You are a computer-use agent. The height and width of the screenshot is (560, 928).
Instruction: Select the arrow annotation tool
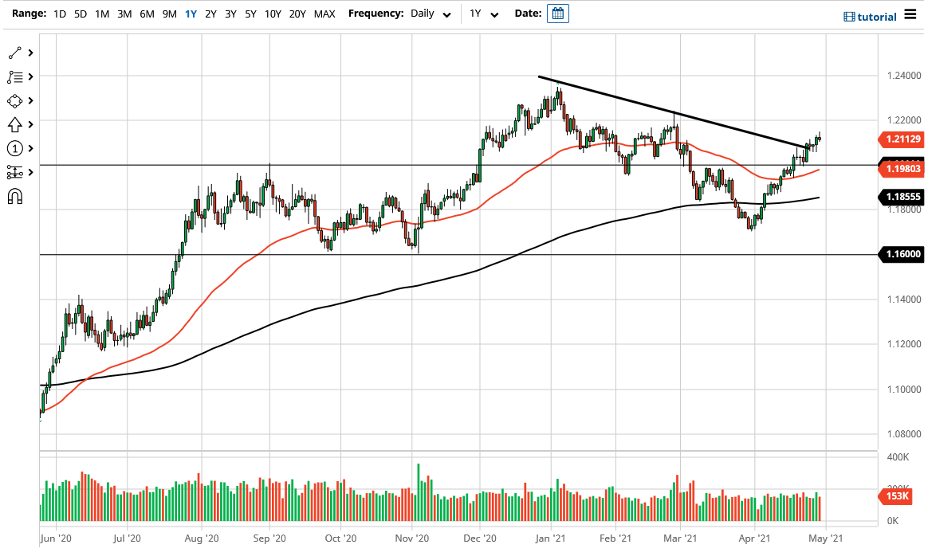pos(14,124)
